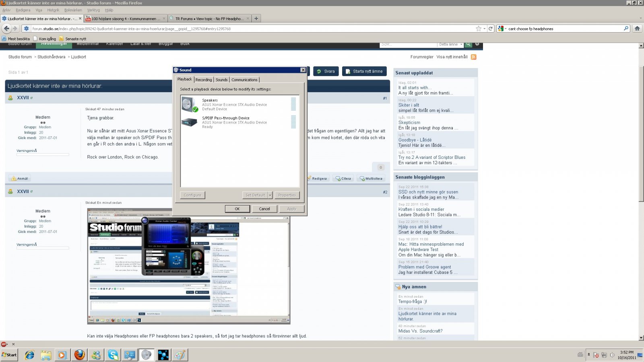
Task: Click the forum search input field
Action: 408,44
